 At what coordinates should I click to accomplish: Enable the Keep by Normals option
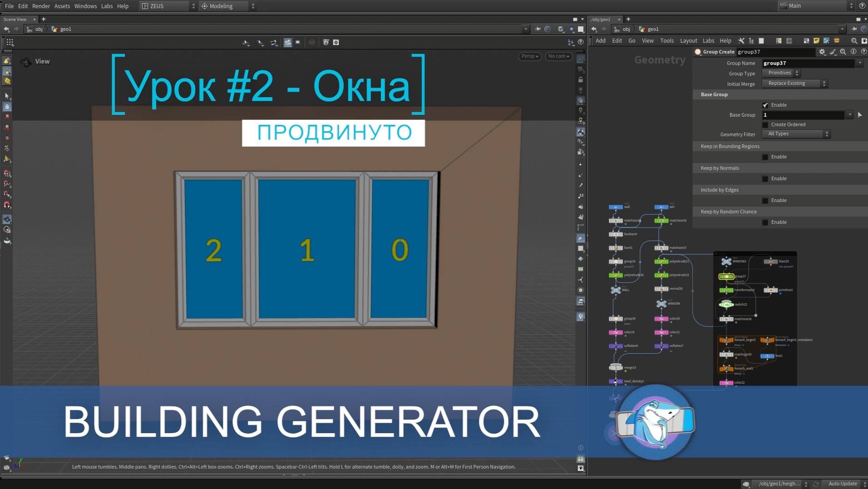pyautogui.click(x=765, y=178)
